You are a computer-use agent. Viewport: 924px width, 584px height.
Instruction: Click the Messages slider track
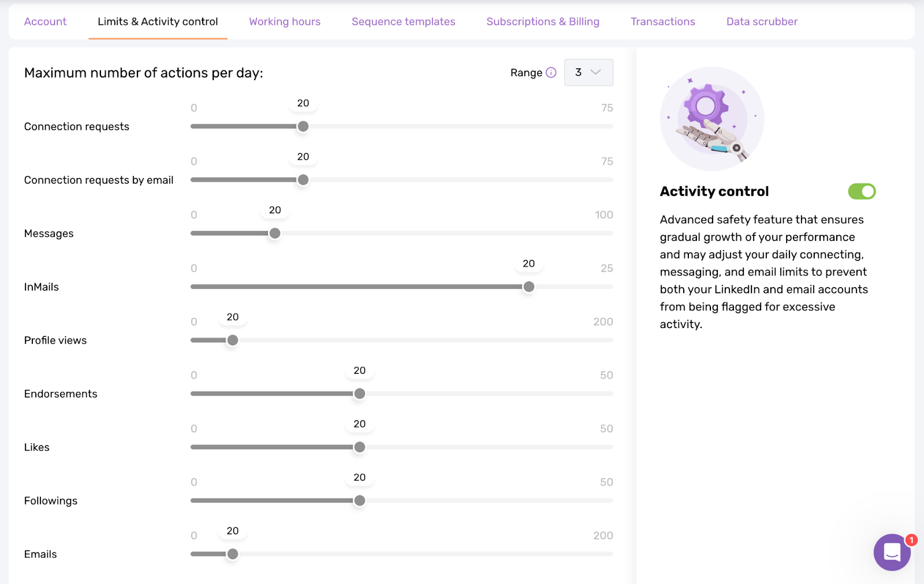(x=404, y=233)
